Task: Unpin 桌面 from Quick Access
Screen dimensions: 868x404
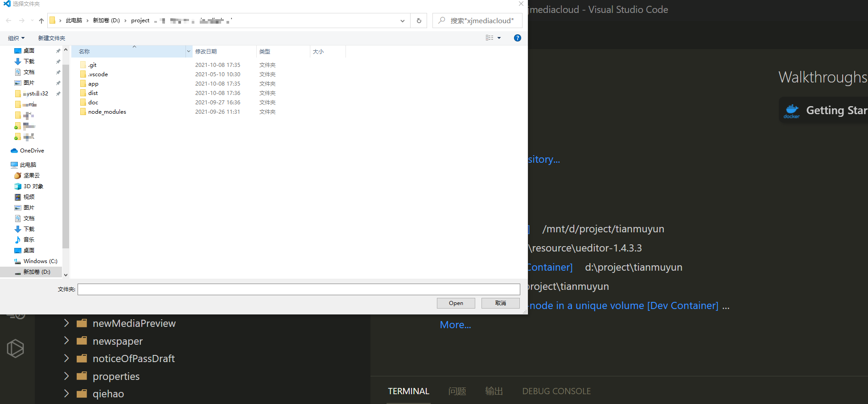Action: pos(58,50)
